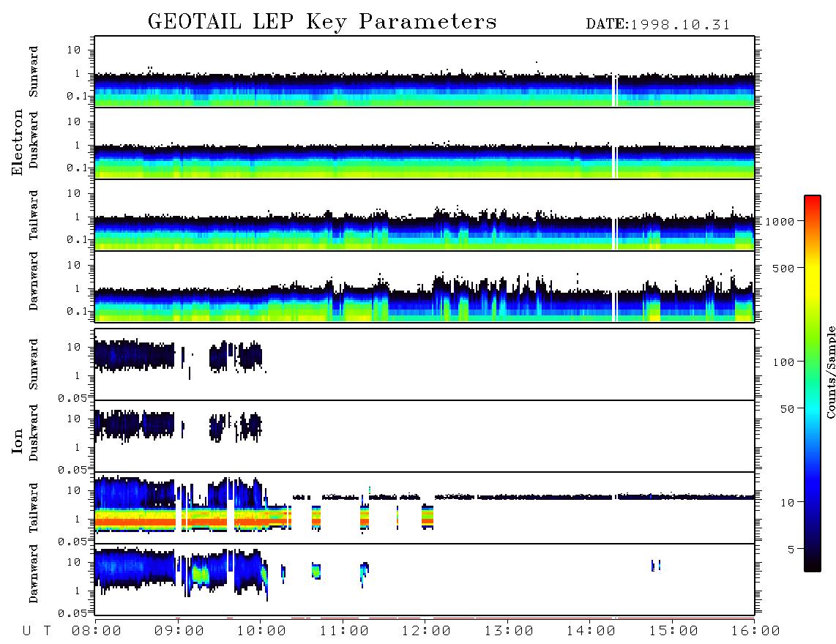836x644 pixels.
Task: Click the vertical "Electron" group label
Action: coord(17,142)
